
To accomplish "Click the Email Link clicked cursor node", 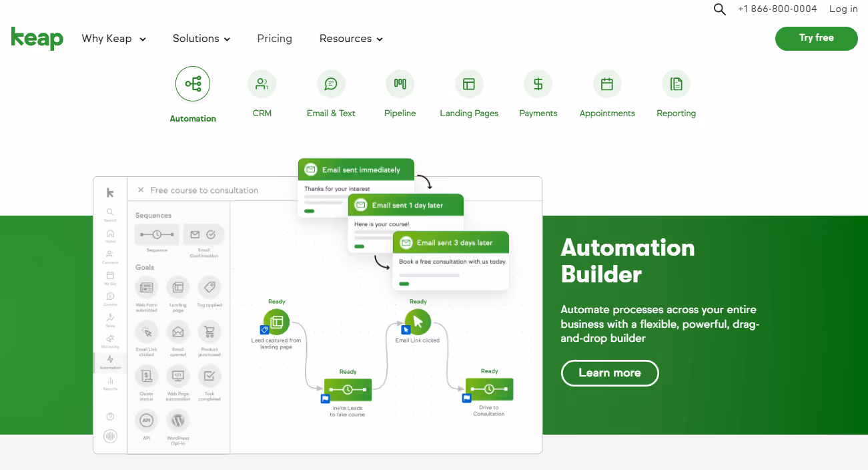I will click(418, 322).
